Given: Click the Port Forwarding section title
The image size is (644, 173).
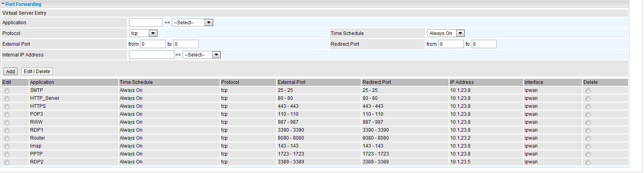Looking at the screenshot, I should 23,4.
